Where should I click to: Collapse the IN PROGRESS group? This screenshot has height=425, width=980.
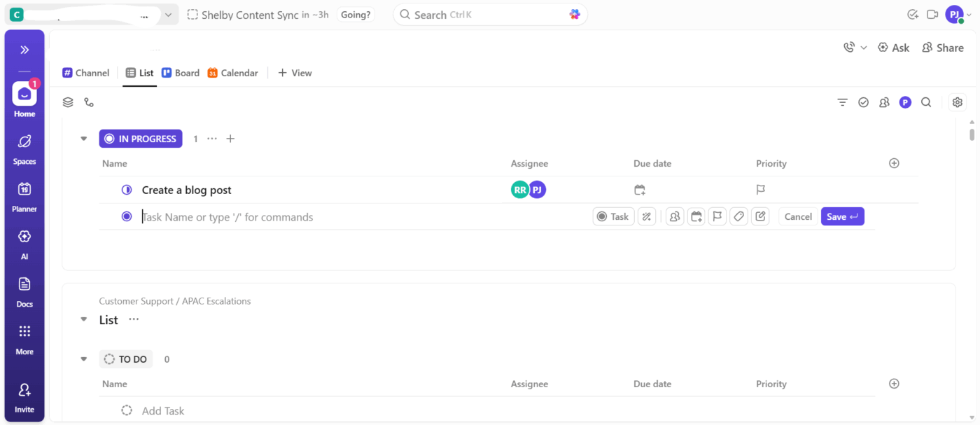83,139
